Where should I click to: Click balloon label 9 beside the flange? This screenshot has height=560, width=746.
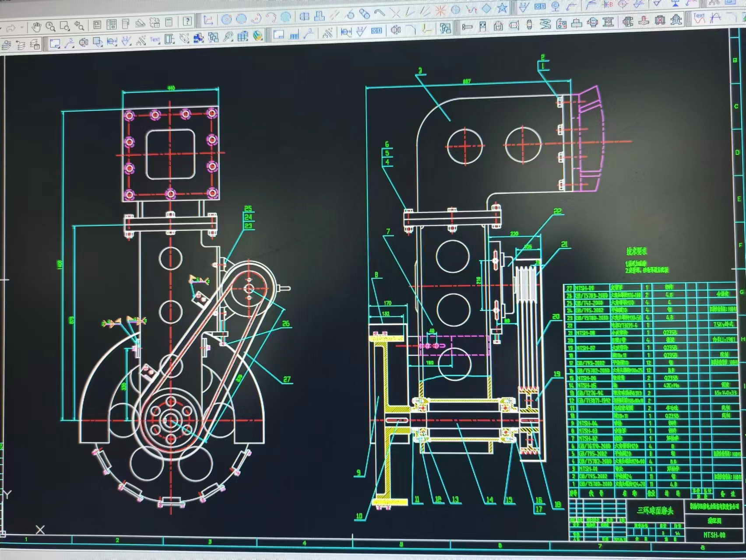pyautogui.click(x=359, y=472)
